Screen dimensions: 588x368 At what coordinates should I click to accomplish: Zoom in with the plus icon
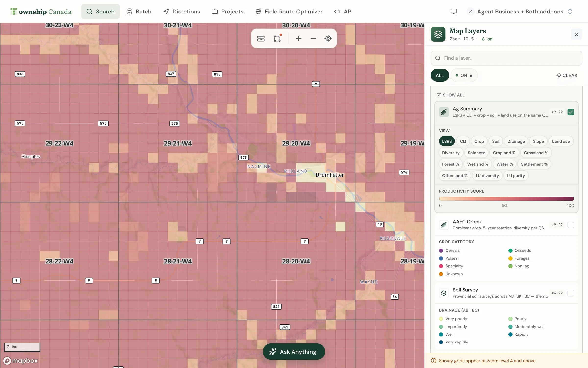(x=298, y=39)
